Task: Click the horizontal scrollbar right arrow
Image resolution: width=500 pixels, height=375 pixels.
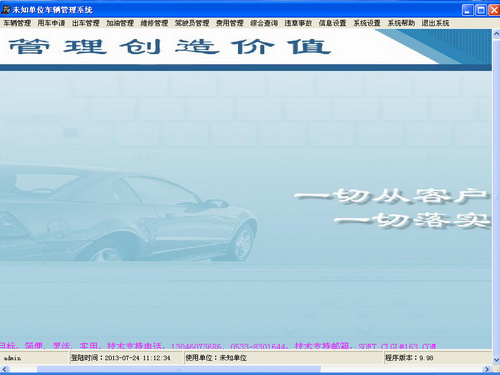Action: pos(487,369)
